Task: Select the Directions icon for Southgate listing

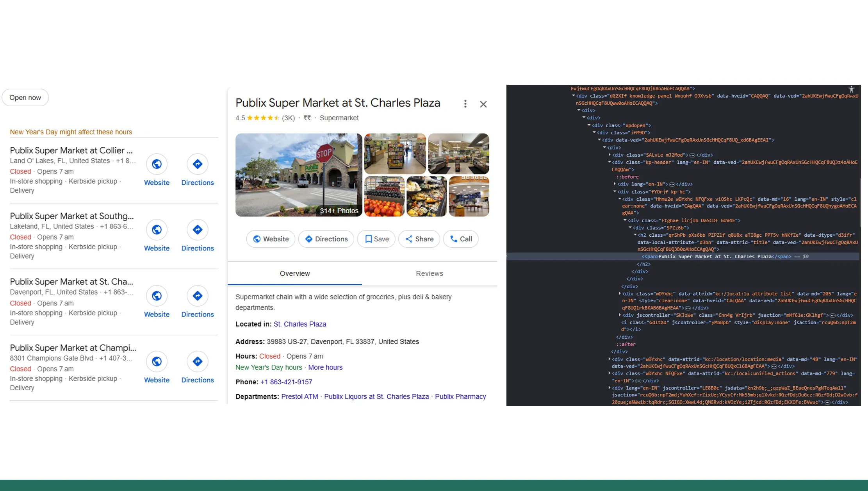Action: coord(198,230)
